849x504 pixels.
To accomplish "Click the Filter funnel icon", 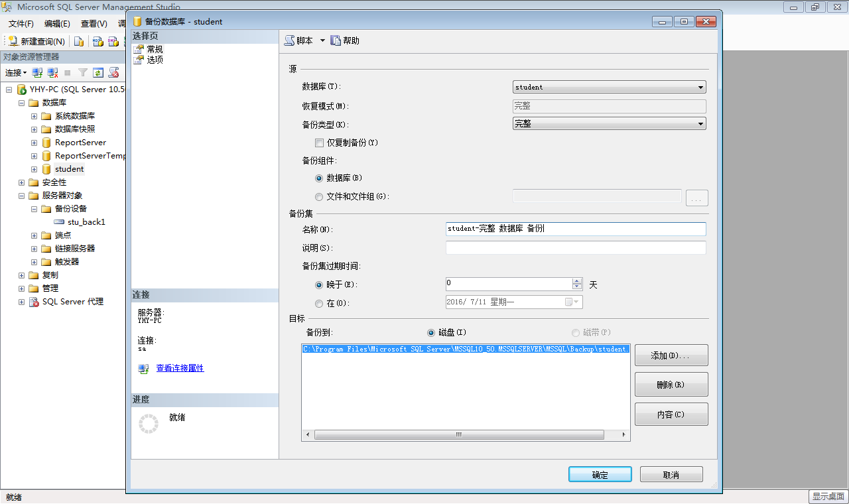I will tap(83, 72).
